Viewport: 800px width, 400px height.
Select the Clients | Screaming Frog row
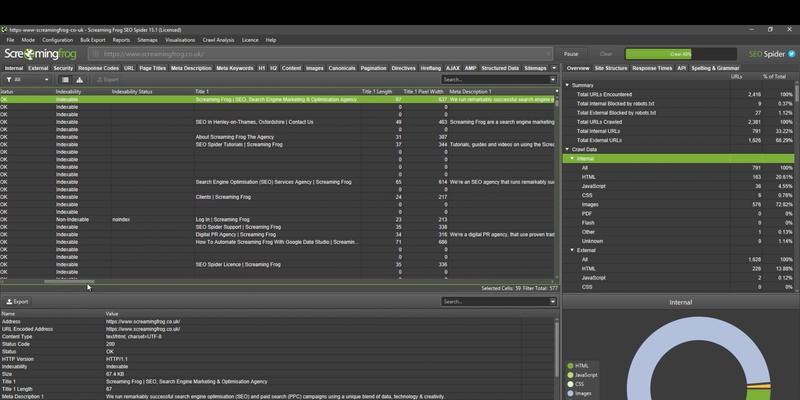pos(278,197)
